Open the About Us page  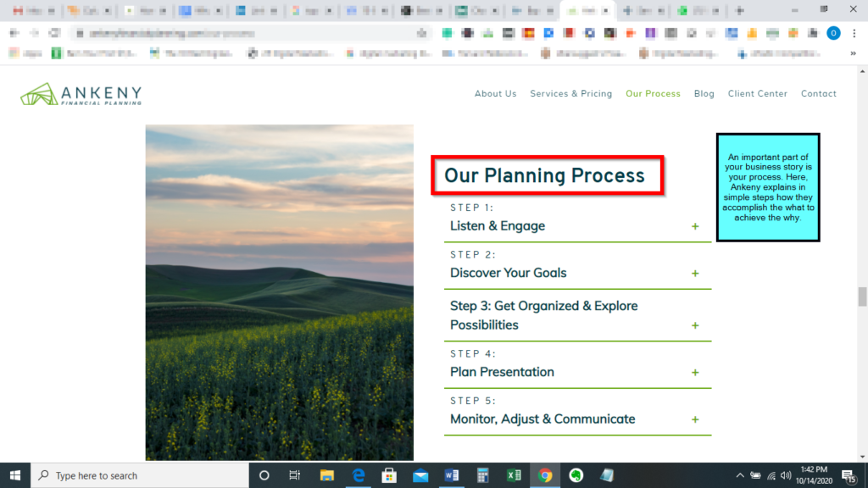click(495, 94)
